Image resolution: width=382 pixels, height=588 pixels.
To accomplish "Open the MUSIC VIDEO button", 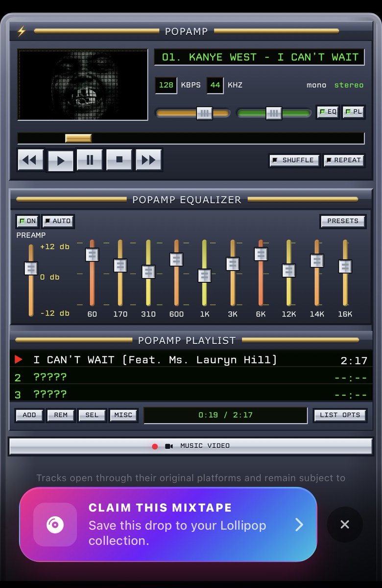I will pyautogui.click(x=191, y=446).
